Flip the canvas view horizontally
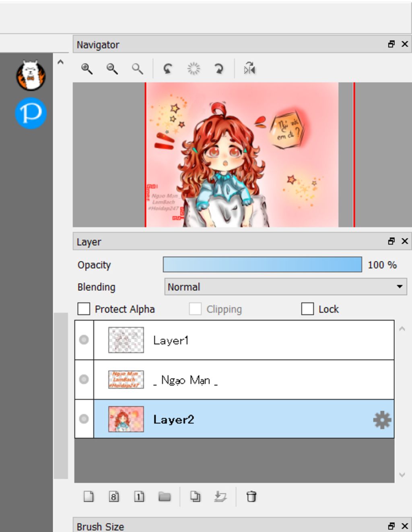The height and width of the screenshot is (532, 412). tap(249, 68)
